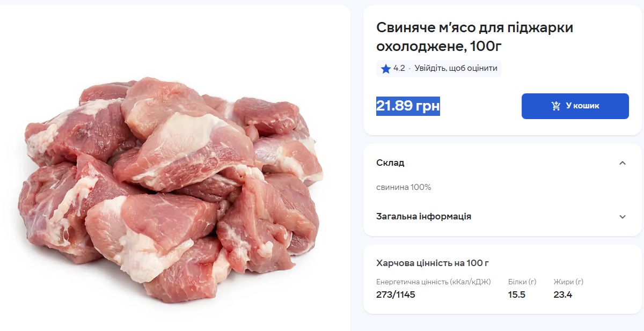Expand 'Загальна інформація' with its chevron arrow
This screenshot has width=644, height=331.
pos(622,217)
